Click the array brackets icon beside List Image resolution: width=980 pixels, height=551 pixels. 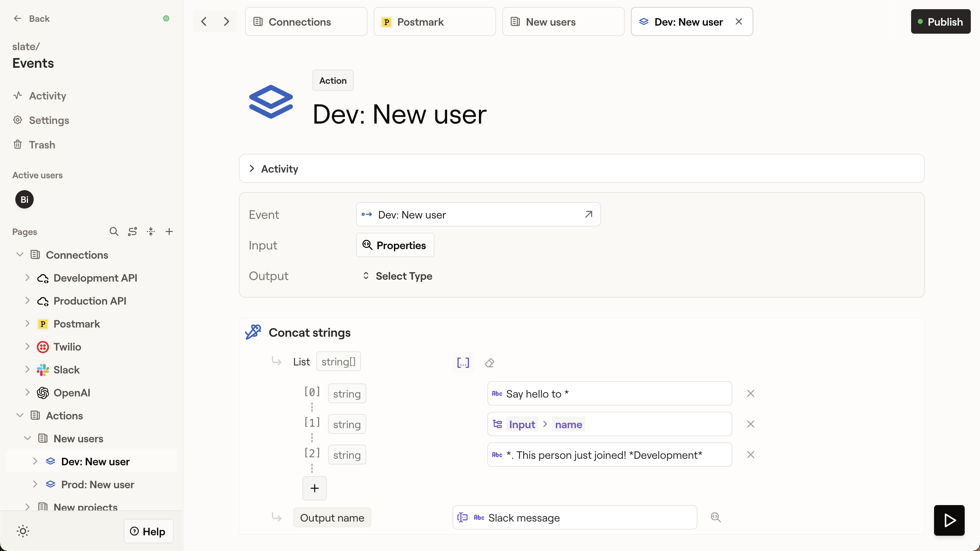pyautogui.click(x=463, y=362)
